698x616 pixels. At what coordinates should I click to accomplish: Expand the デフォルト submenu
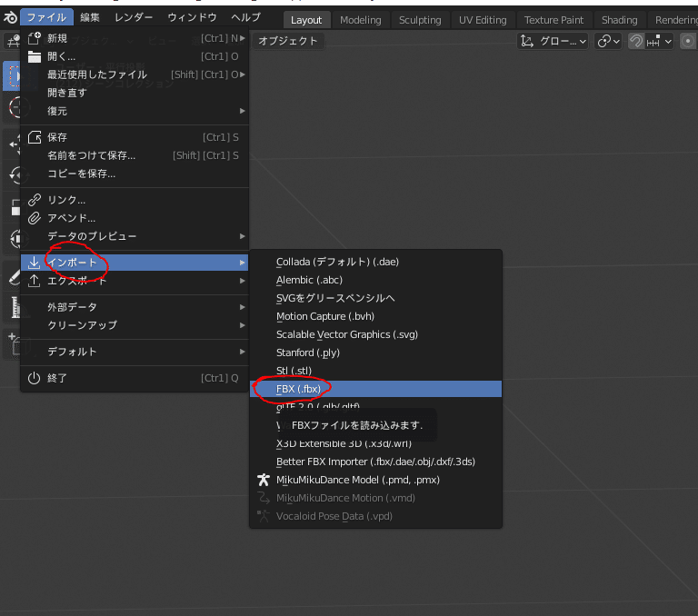coord(135,352)
